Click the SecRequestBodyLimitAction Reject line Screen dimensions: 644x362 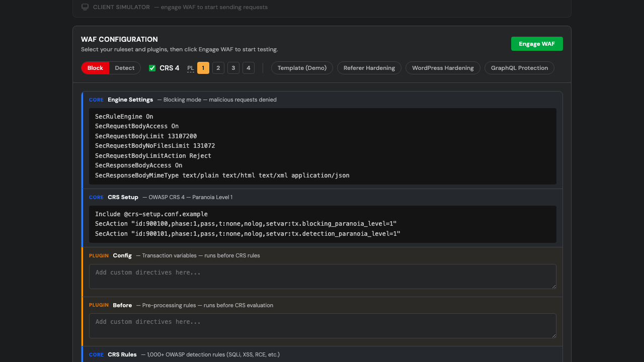[153, 156]
